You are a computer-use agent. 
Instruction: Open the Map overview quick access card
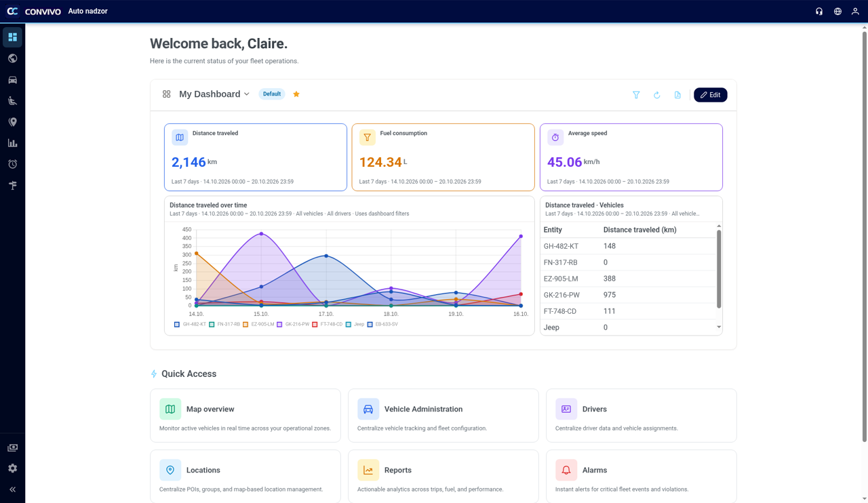(x=245, y=416)
